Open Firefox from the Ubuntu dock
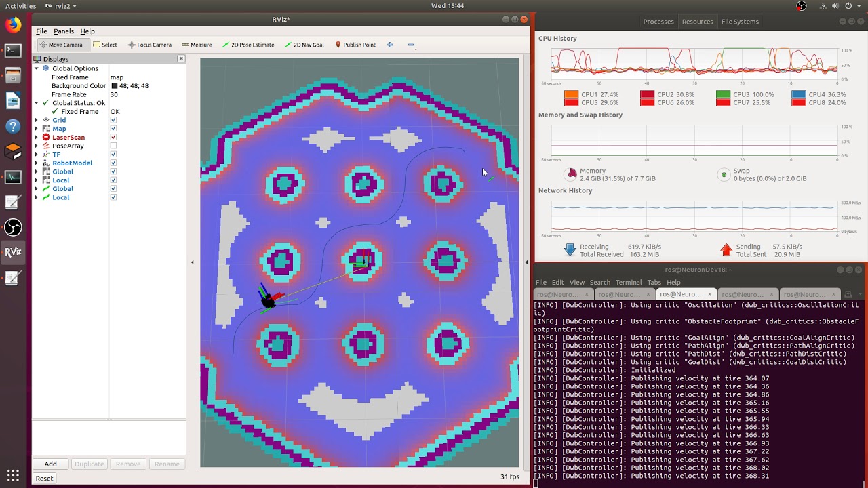 tap(13, 25)
